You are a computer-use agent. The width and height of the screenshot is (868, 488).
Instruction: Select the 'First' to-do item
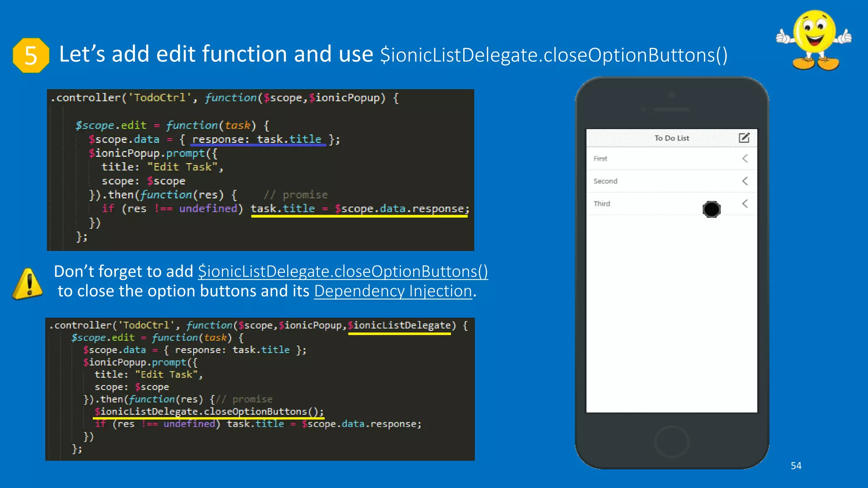pos(672,158)
